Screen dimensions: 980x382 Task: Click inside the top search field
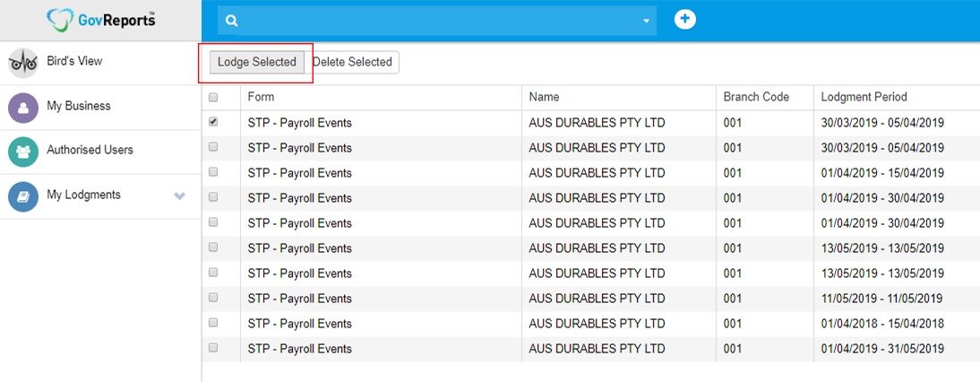[439, 21]
